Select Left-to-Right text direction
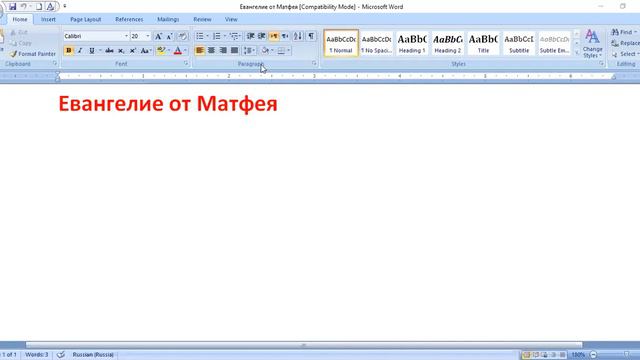The image size is (640, 360). [274, 36]
